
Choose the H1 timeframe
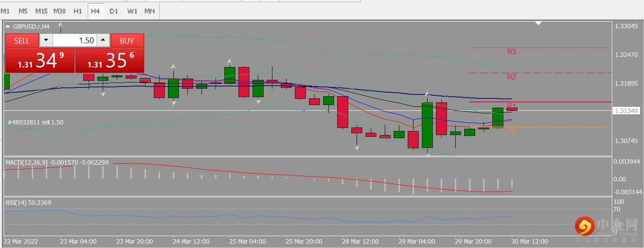coord(78,11)
